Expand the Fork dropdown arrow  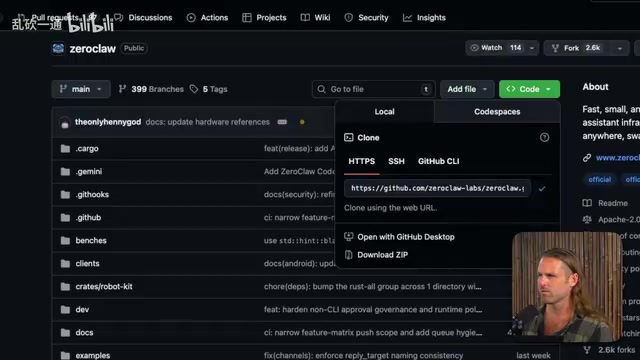620,48
